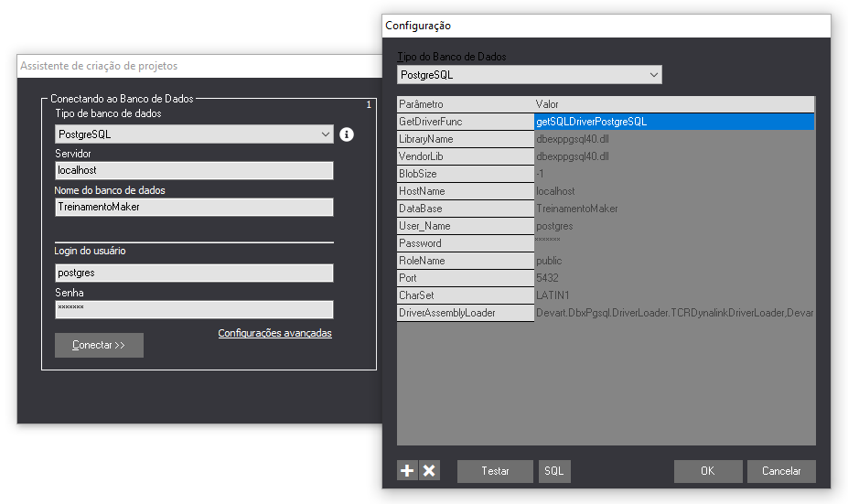Click the Valor column header
Screen dimensions: 848x504
(x=673, y=104)
